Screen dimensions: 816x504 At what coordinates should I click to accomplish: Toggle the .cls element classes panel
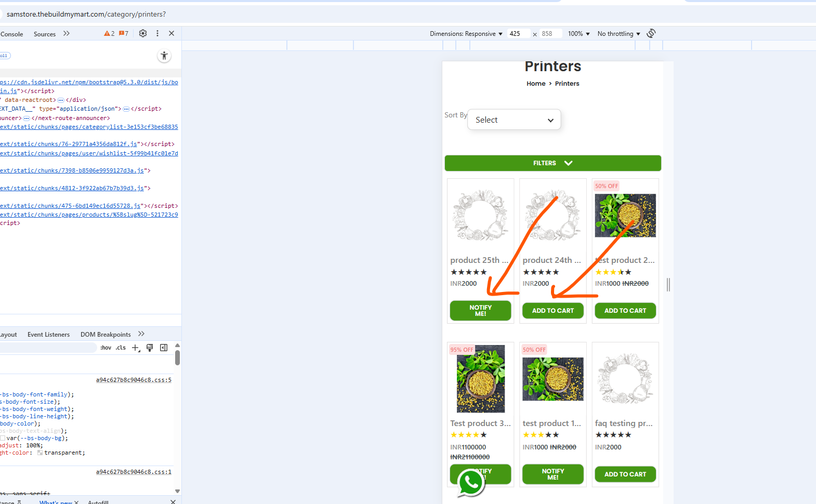(121, 348)
